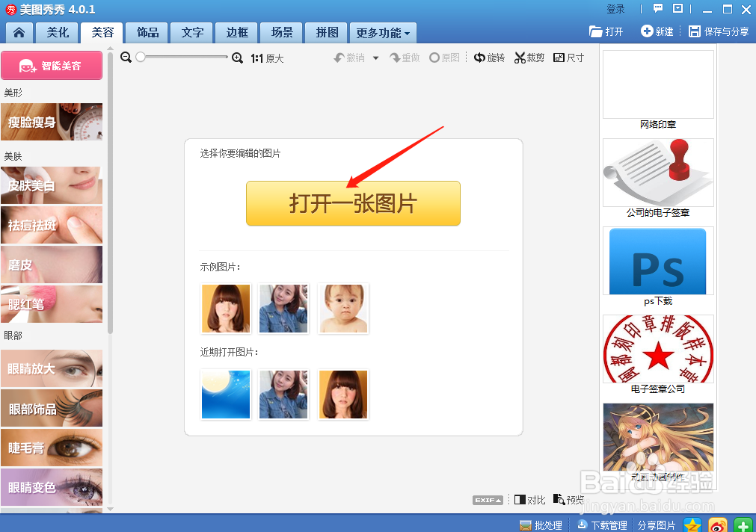Open the 尺寸 resize tool
This screenshot has width=756, height=532.
[x=568, y=58]
